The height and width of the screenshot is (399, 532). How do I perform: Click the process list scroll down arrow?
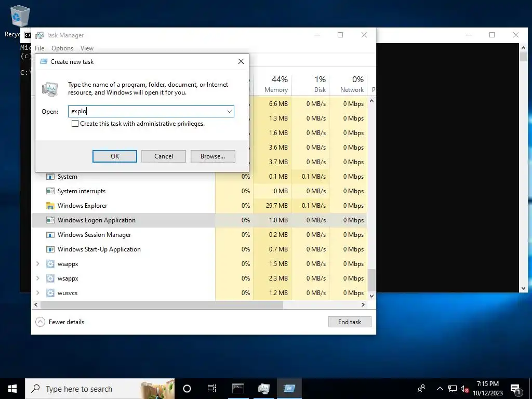(x=372, y=296)
